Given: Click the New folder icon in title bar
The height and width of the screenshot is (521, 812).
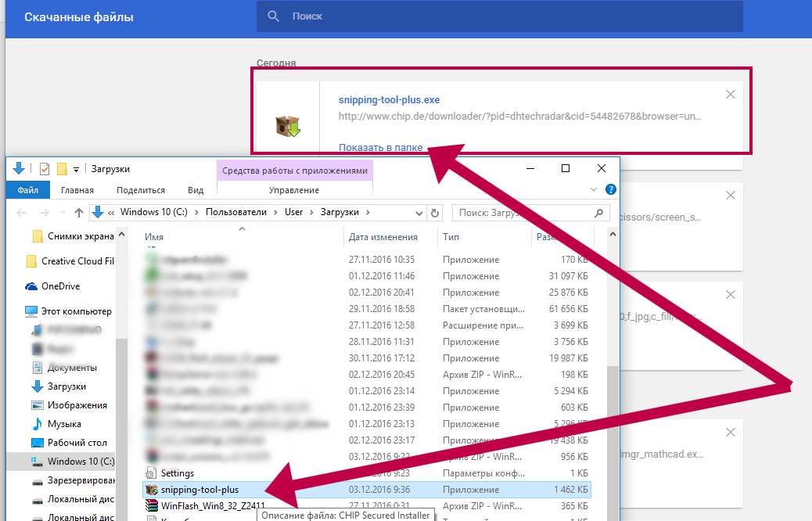Looking at the screenshot, I should tap(62, 169).
